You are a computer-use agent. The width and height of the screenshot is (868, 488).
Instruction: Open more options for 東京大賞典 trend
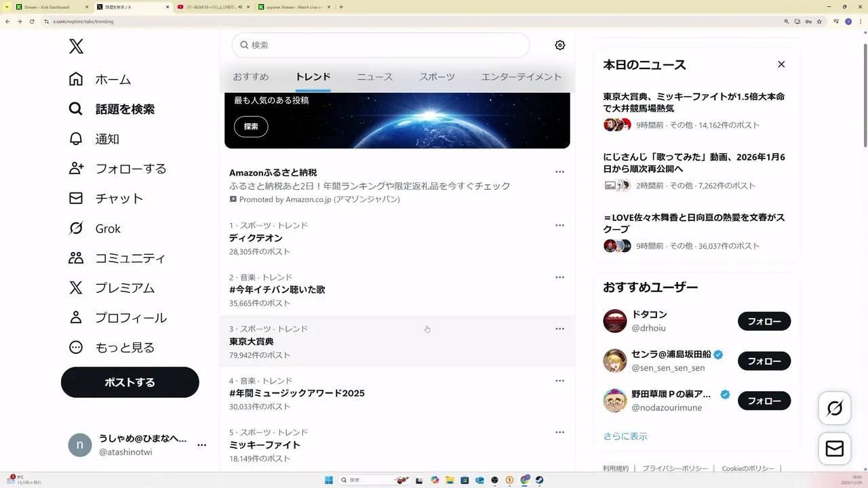pyautogui.click(x=560, y=329)
